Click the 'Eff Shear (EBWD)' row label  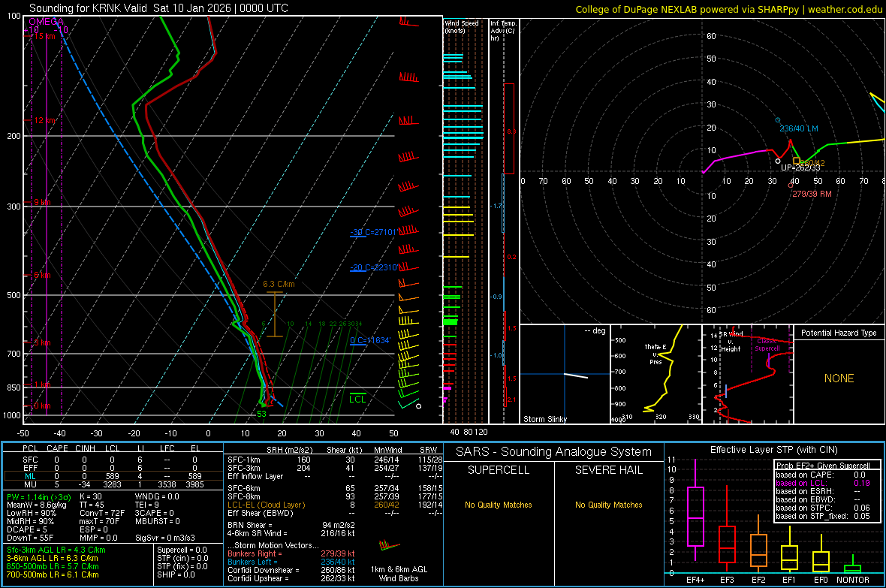261,513
